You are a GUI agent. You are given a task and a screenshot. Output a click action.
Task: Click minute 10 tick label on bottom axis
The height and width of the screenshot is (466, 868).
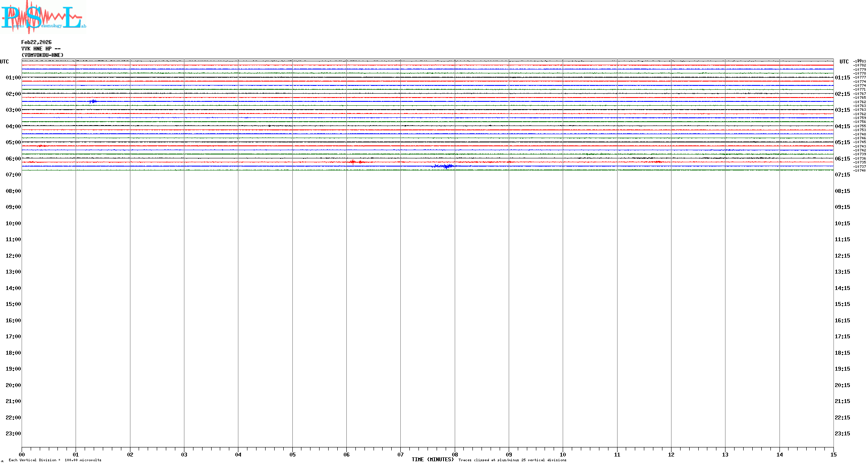[x=563, y=454]
